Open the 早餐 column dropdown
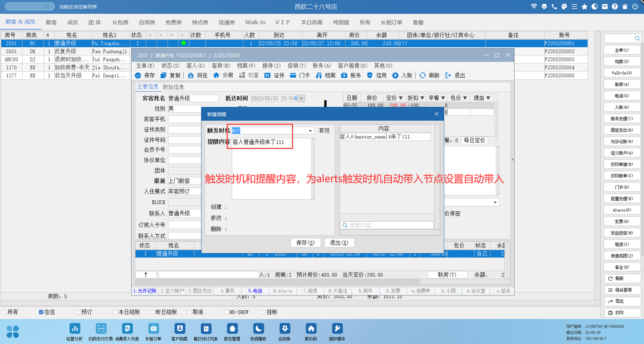This screenshot has height=344, width=644. coord(443,98)
